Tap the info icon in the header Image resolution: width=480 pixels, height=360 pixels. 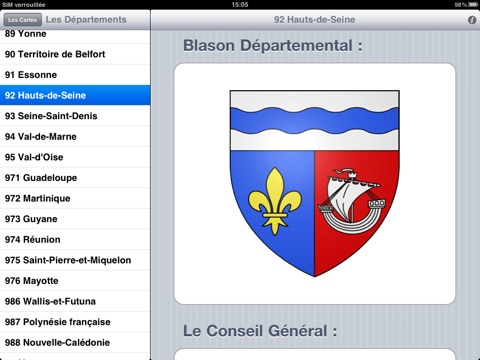pyautogui.click(x=472, y=20)
